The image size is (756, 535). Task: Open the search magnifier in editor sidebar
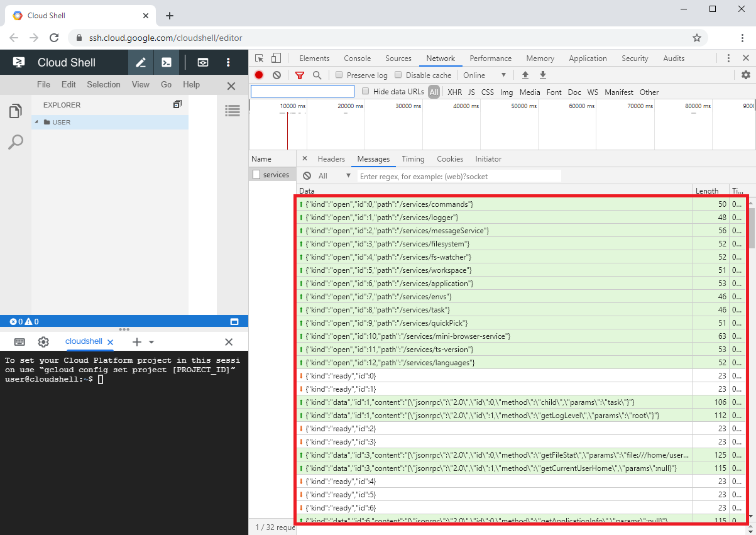click(x=15, y=142)
